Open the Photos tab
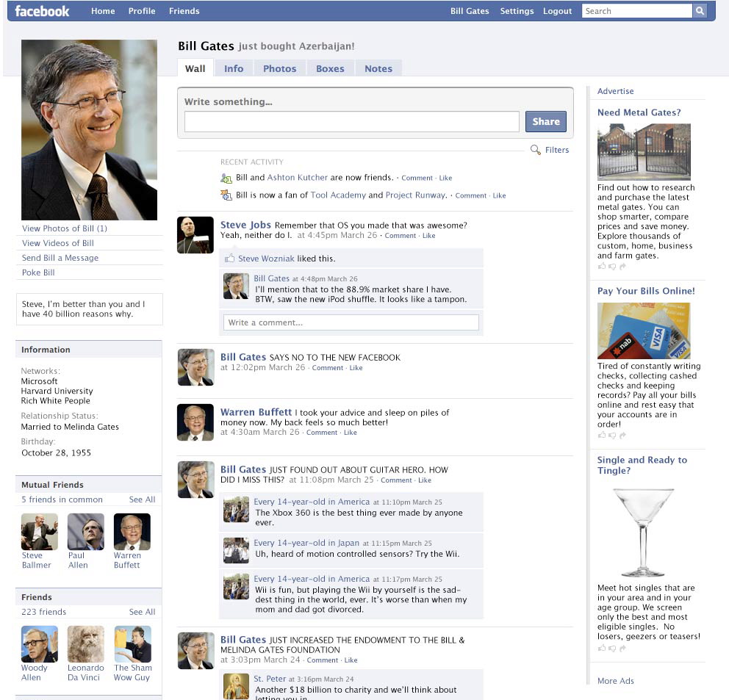 click(x=279, y=68)
